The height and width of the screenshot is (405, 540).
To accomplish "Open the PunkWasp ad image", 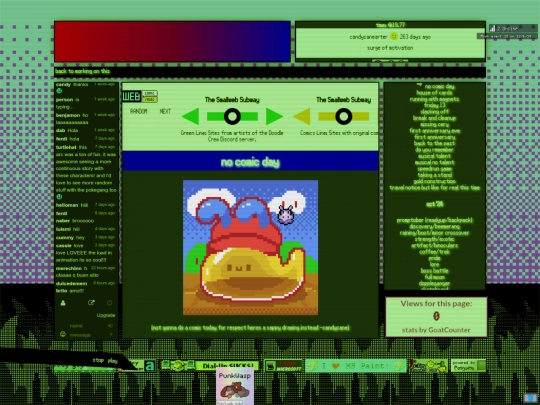I will pos(235,386).
